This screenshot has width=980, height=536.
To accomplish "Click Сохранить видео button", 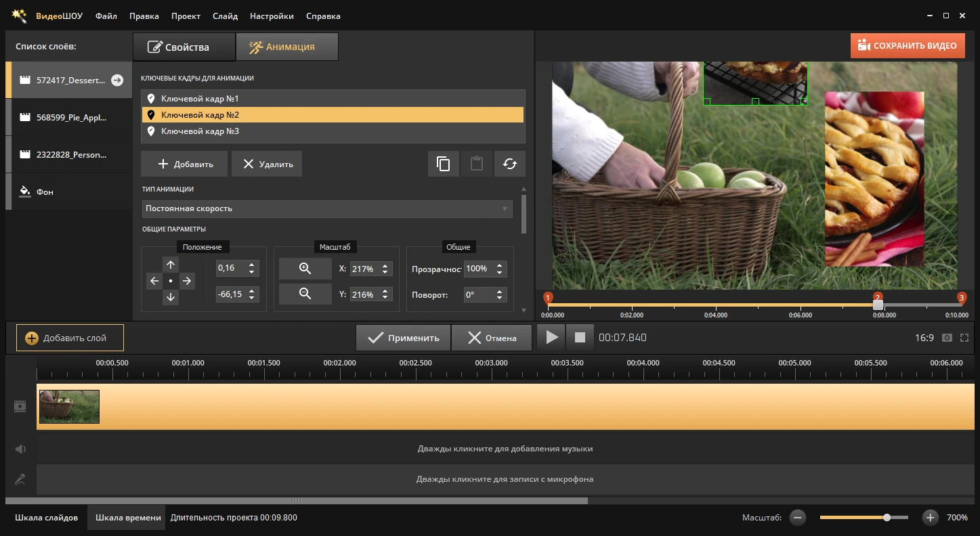I will [908, 46].
